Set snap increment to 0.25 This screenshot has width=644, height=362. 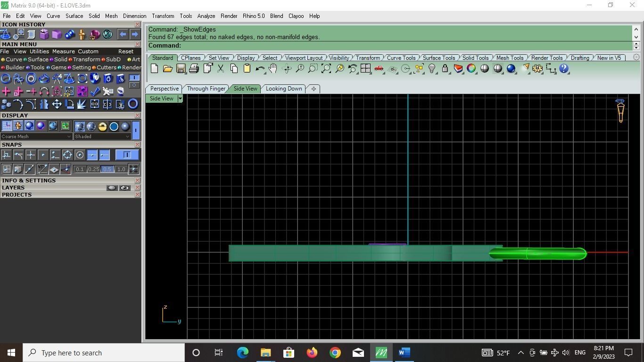pos(93,169)
